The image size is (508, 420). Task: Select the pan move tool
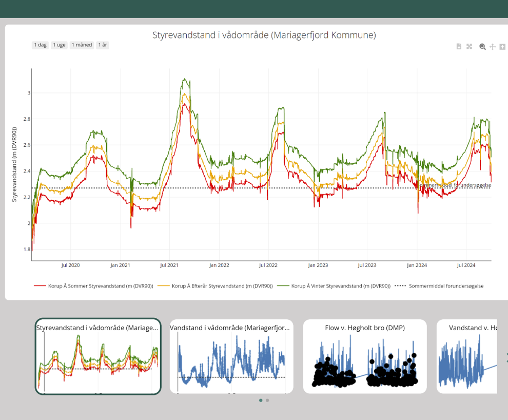493,47
